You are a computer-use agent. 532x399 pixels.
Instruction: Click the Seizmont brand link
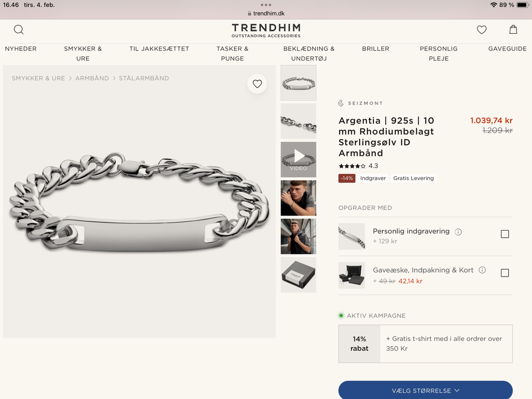pyautogui.click(x=361, y=103)
